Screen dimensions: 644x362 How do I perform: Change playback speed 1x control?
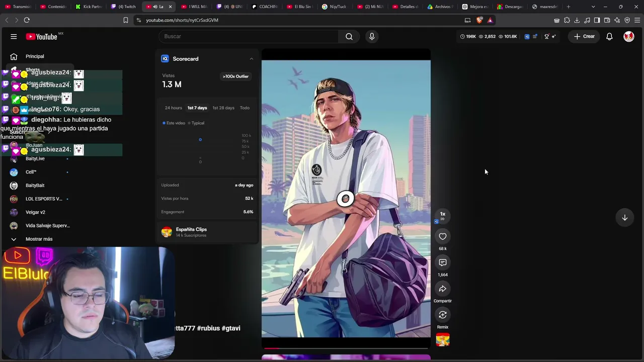[x=443, y=216]
